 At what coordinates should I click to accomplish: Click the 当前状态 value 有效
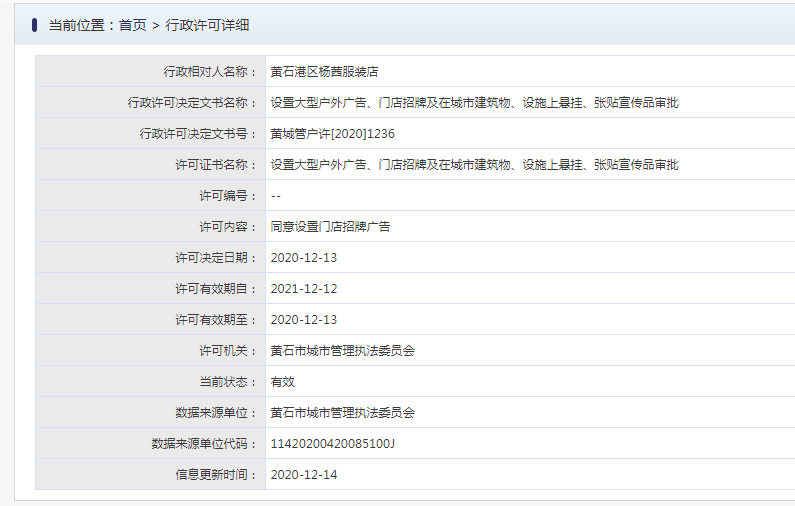(282, 382)
